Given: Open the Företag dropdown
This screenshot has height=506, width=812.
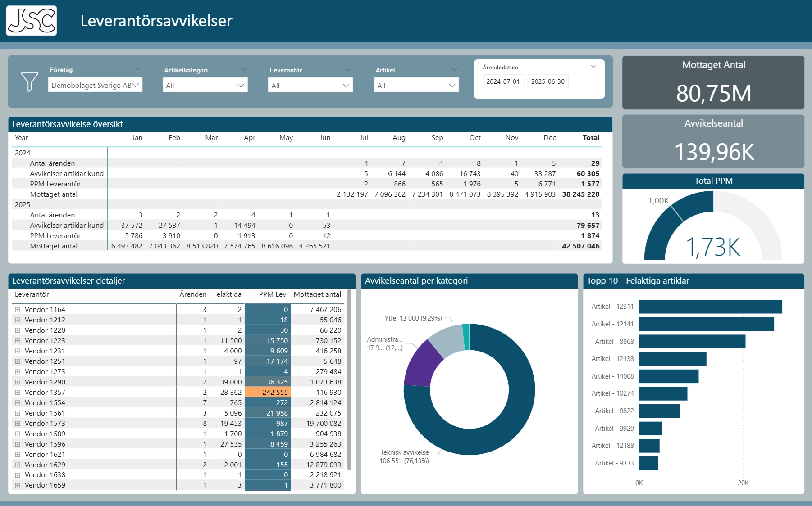Looking at the screenshot, I should coord(95,85).
